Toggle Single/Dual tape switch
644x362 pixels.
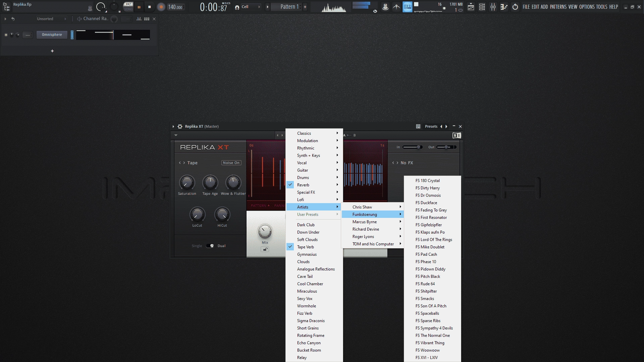(x=210, y=246)
